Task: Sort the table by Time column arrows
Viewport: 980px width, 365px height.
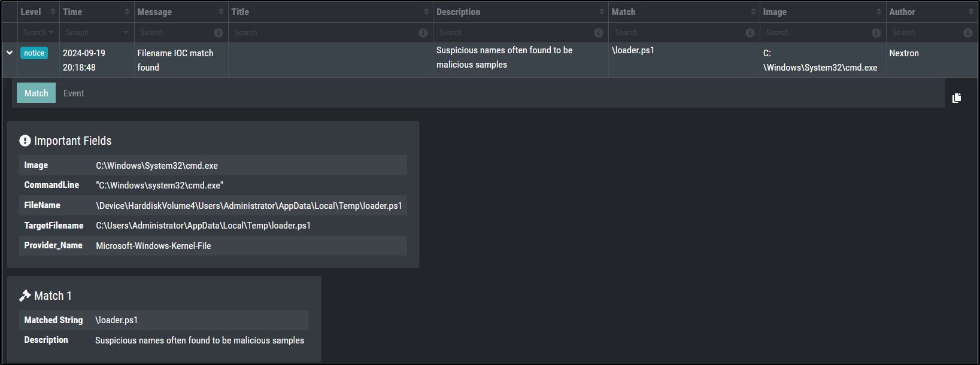Action: tap(127, 12)
